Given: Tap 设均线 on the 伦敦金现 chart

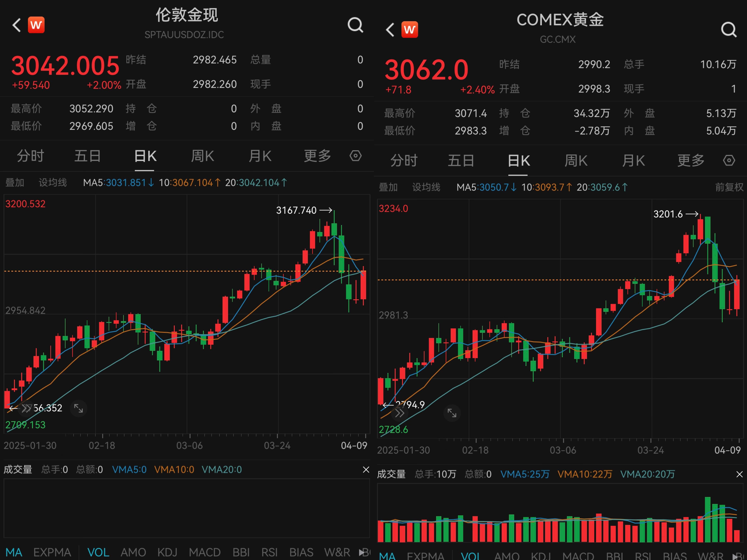Looking at the screenshot, I should 53,183.
